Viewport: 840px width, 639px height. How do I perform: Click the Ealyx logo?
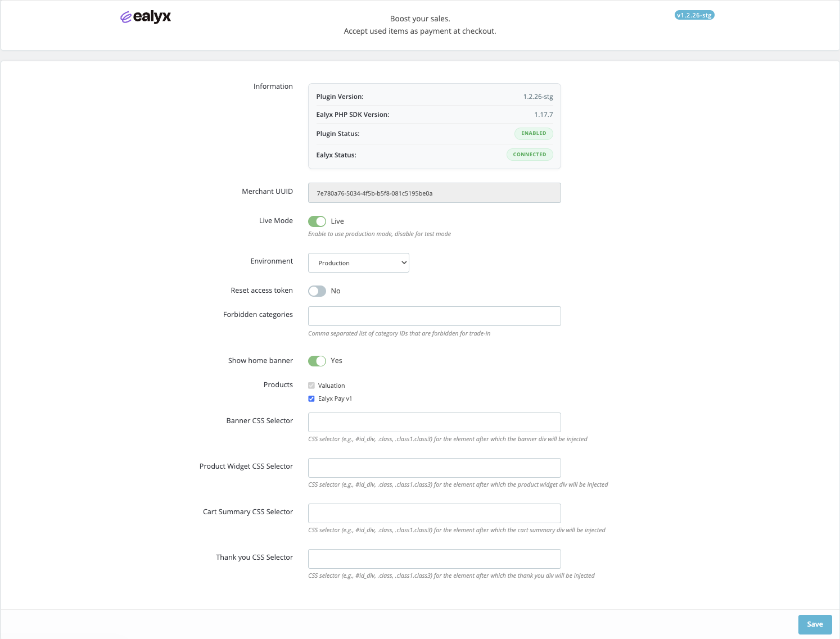[x=146, y=17]
